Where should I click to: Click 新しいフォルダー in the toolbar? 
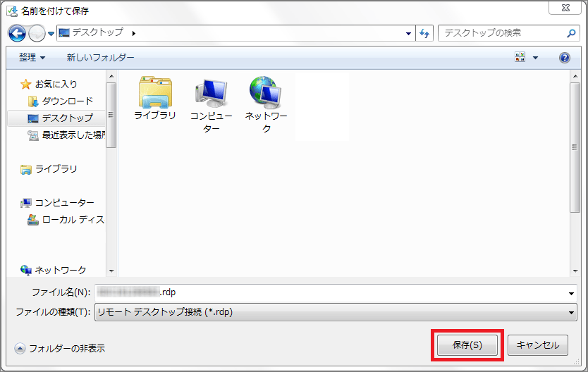pyautogui.click(x=100, y=58)
